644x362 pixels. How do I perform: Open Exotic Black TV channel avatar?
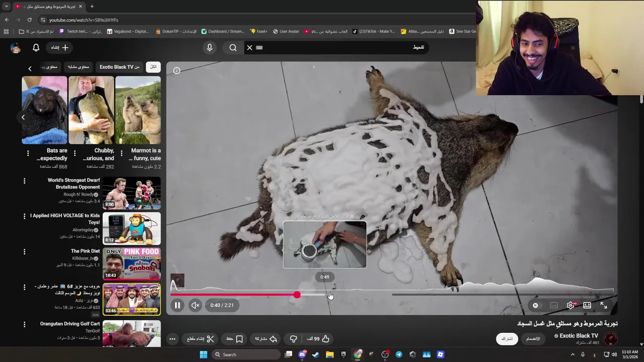tap(610, 339)
